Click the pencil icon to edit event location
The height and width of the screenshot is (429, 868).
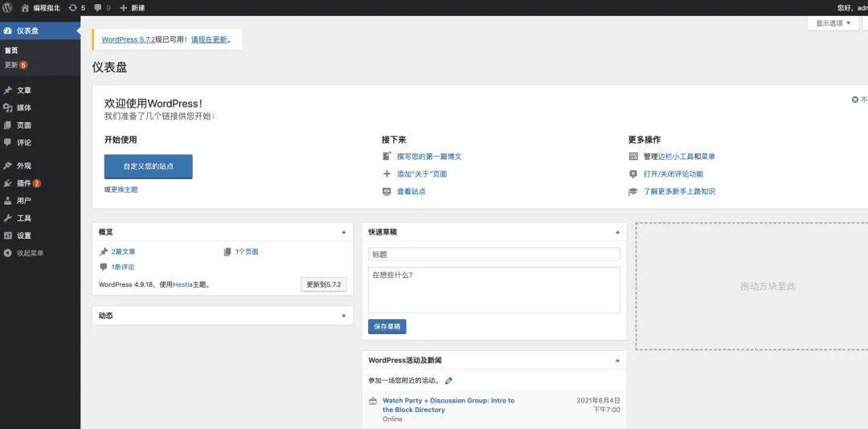coord(448,381)
